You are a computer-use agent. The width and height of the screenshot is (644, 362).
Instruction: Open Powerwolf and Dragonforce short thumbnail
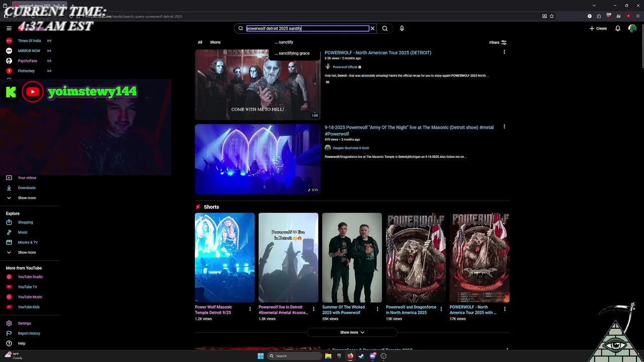pyautogui.click(x=416, y=258)
